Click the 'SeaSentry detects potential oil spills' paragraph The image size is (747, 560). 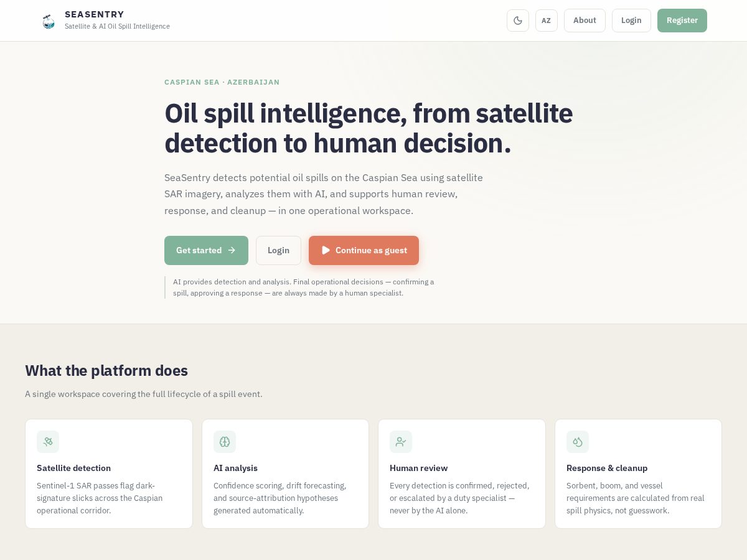[x=324, y=194]
